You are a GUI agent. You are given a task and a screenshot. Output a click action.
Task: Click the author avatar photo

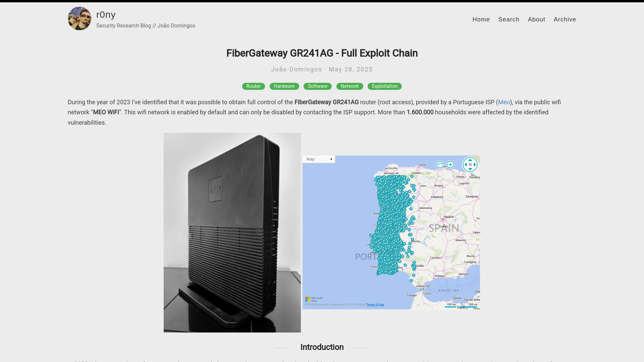tap(79, 18)
